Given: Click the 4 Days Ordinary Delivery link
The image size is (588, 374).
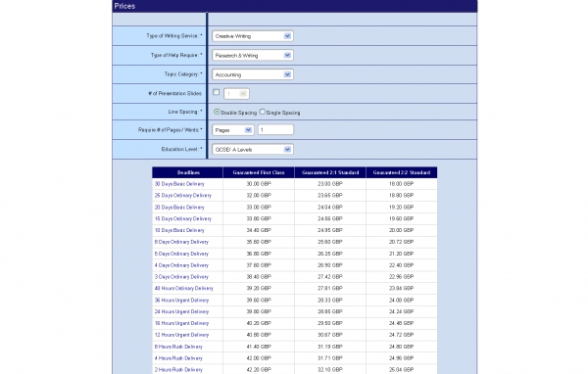Looking at the screenshot, I should [181, 265].
